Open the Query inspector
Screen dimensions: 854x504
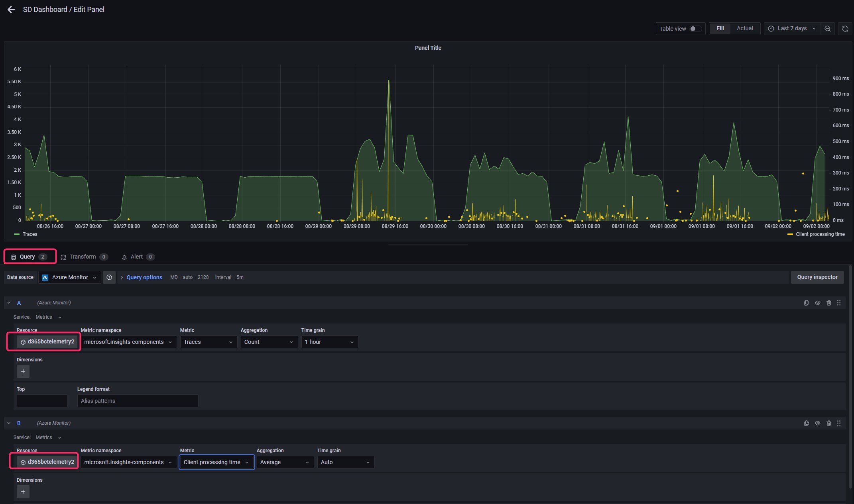click(x=817, y=277)
